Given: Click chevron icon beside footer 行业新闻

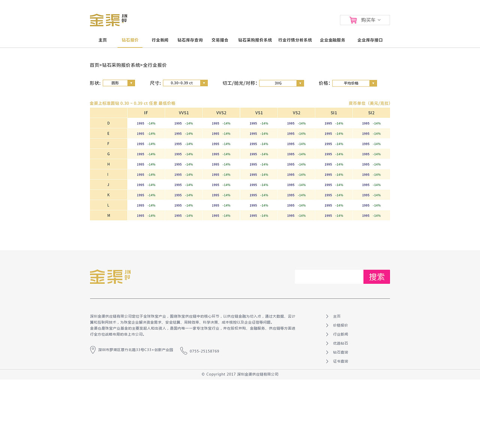Looking at the screenshot, I should [x=327, y=334].
